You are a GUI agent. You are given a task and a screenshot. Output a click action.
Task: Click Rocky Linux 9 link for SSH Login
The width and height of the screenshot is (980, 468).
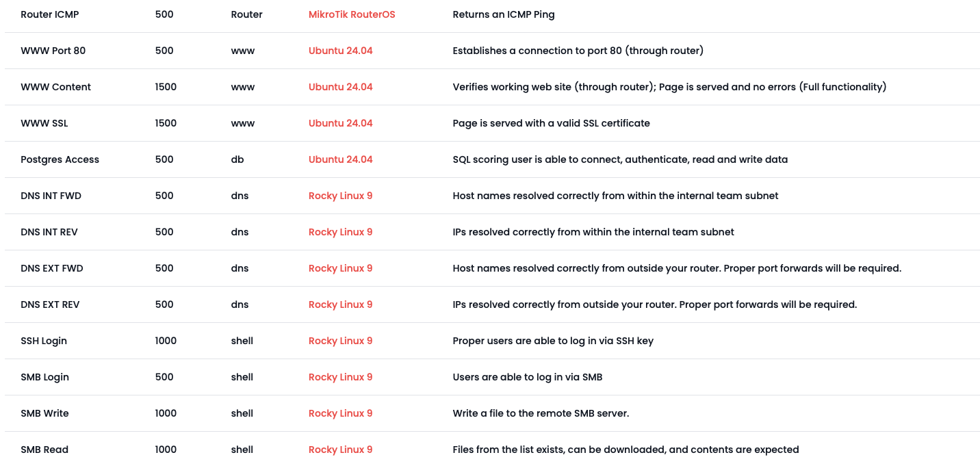point(340,341)
